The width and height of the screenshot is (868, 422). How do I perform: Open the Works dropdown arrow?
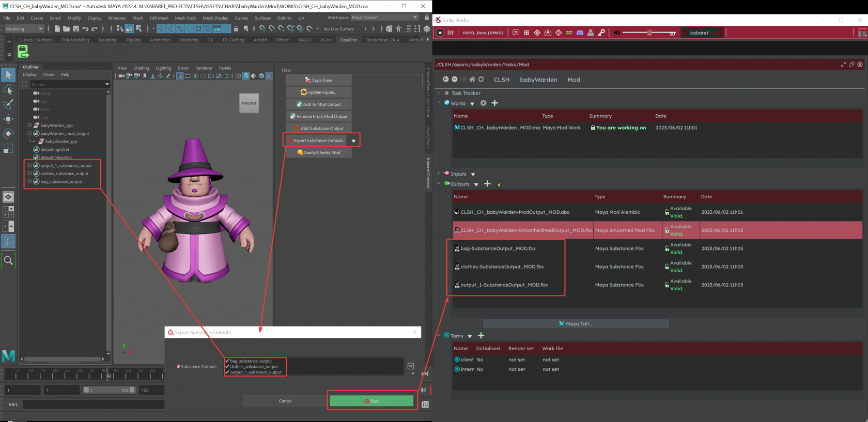[x=472, y=104]
